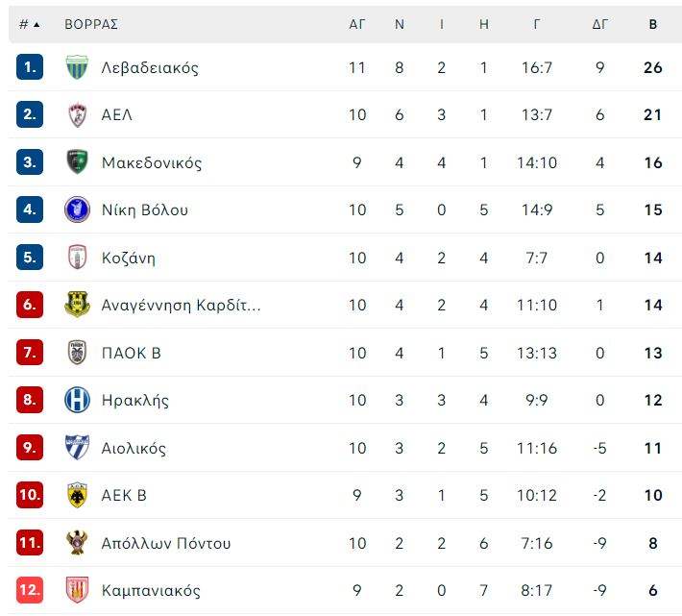Sort by the ΔΓ goal difference column

coord(599,24)
